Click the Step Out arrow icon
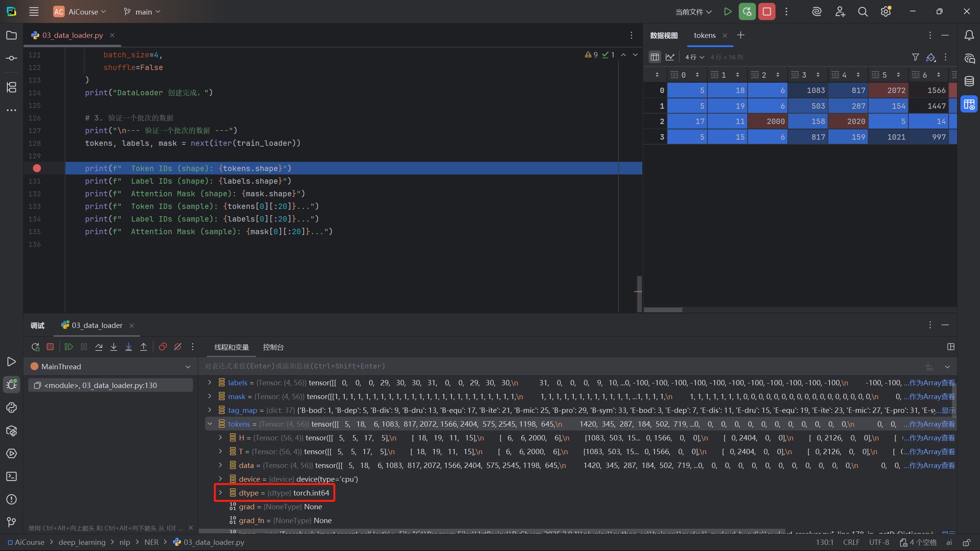Image resolution: width=980 pixels, height=551 pixels. [x=144, y=347]
